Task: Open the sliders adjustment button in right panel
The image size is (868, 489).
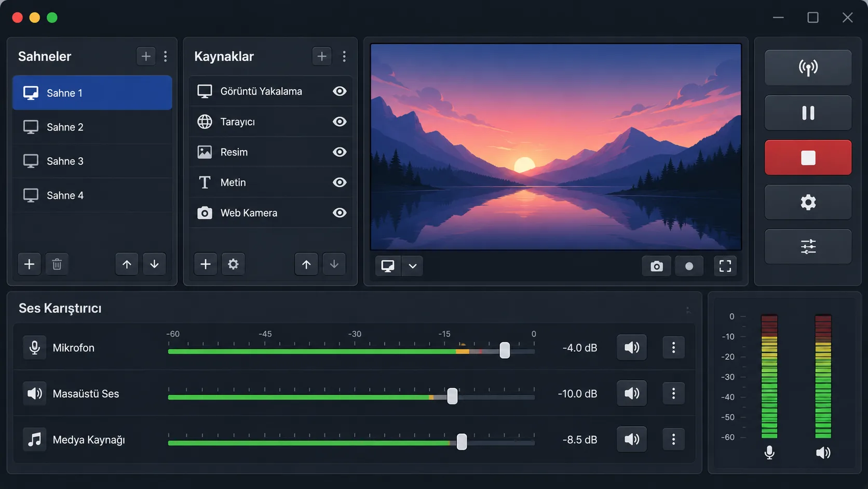Action: click(x=808, y=246)
